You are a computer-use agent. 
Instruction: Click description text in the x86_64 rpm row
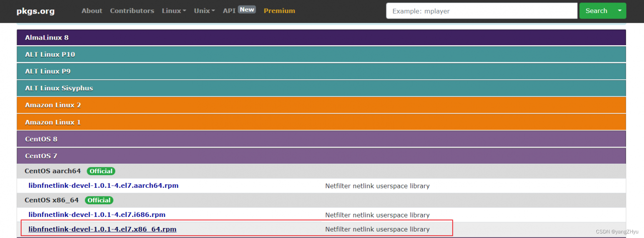pos(377,229)
